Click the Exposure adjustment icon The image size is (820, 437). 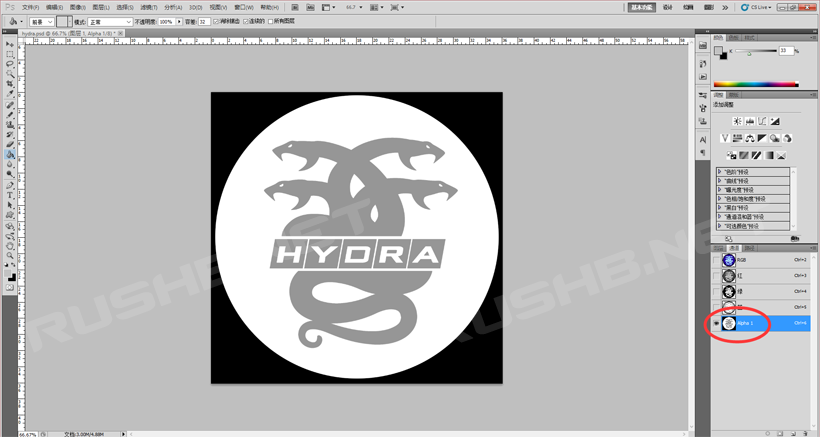[775, 121]
